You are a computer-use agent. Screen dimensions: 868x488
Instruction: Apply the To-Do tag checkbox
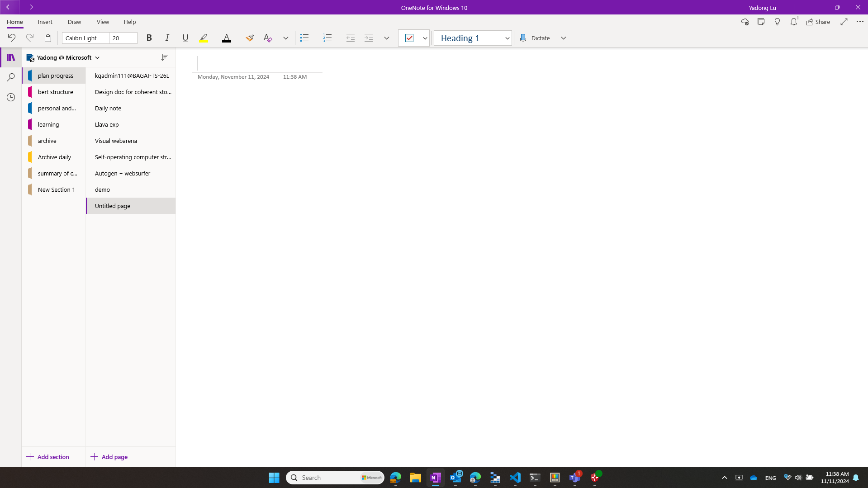tap(409, 38)
